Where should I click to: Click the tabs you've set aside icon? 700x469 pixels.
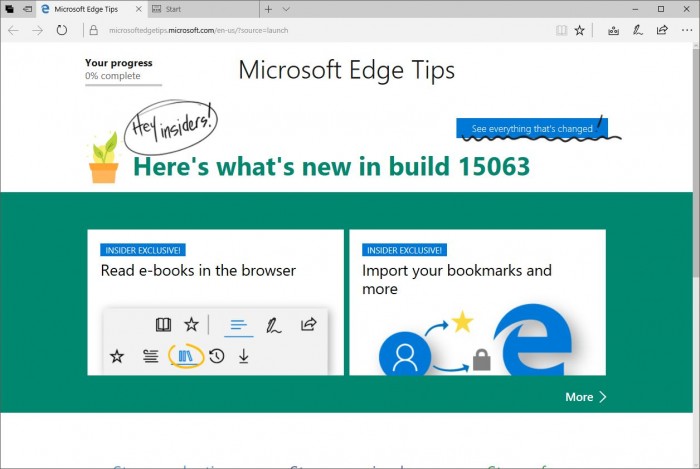(9, 9)
